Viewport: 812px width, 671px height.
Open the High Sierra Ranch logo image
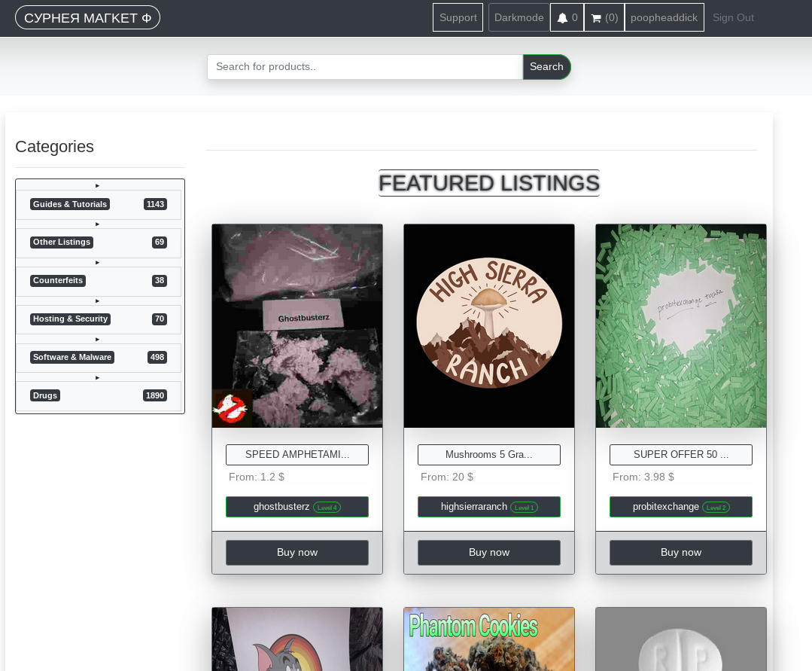point(489,326)
